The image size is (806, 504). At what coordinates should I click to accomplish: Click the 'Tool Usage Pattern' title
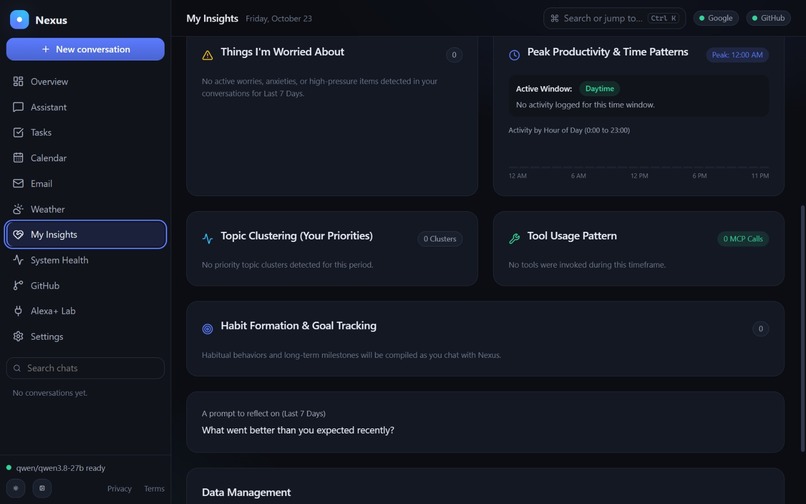tap(572, 236)
